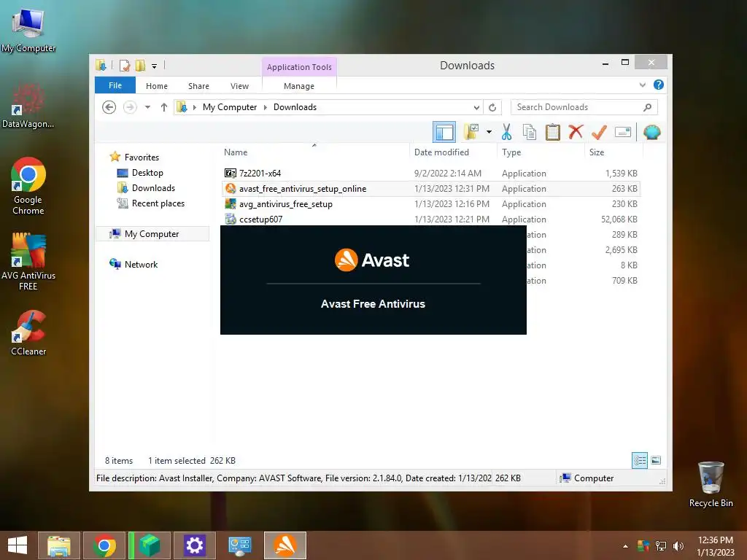
Task: Click the Refresh button in address bar
Action: [x=492, y=107]
